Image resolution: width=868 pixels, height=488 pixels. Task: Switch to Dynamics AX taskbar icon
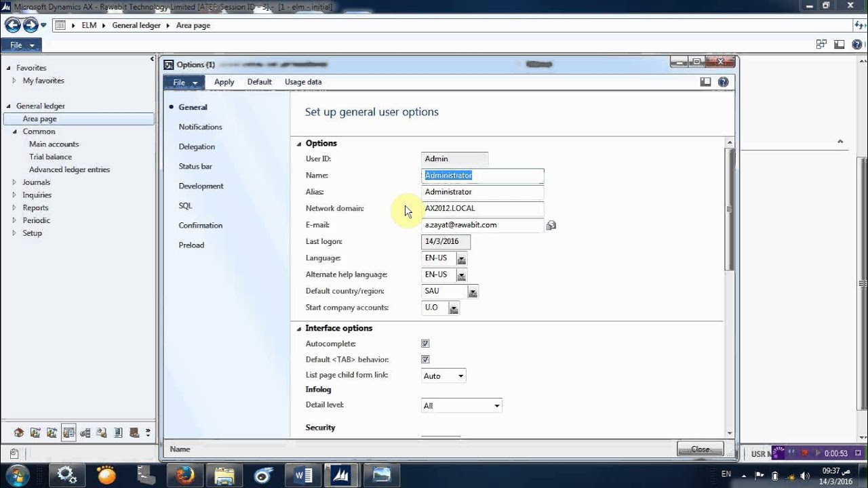(342, 475)
